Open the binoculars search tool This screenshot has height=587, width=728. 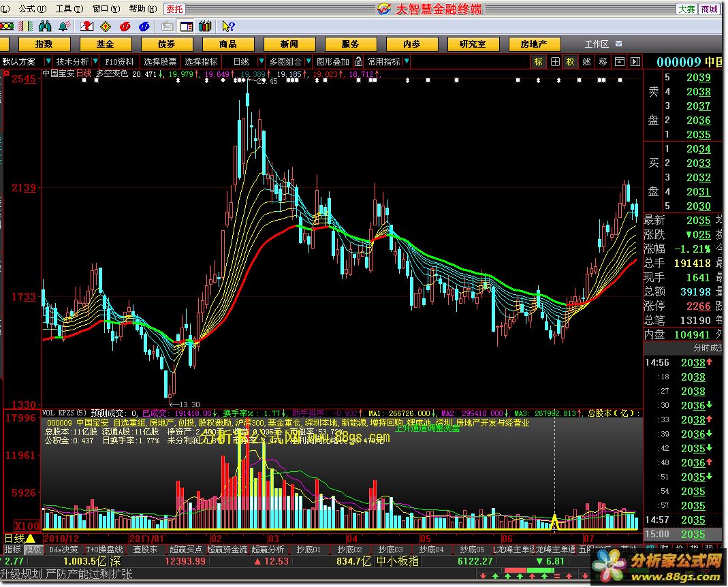(45, 27)
